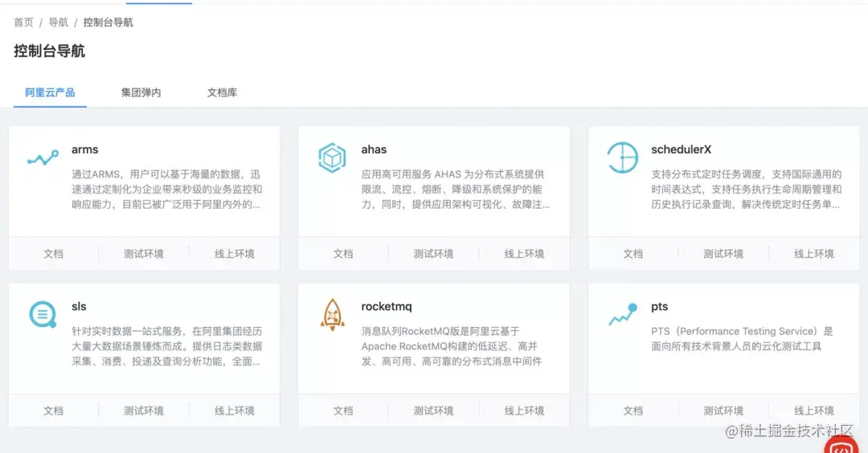Open 线上环境 for the arms card
The width and height of the screenshot is (868, 453).
(234, 254)
